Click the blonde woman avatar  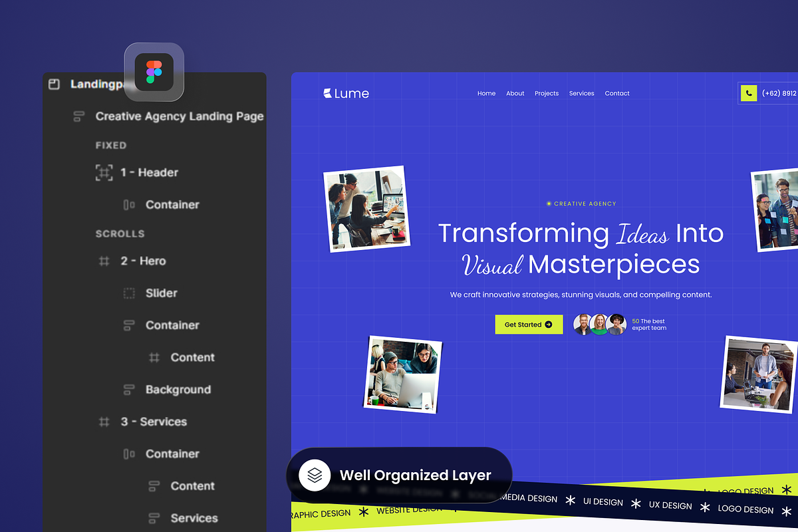pyautogui.click(x=600, y=325)
